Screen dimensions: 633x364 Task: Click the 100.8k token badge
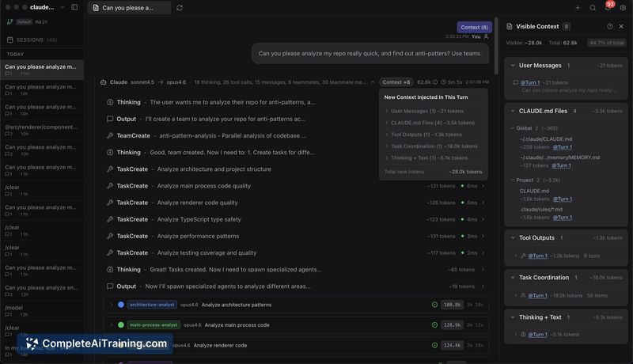coord(452,305)
